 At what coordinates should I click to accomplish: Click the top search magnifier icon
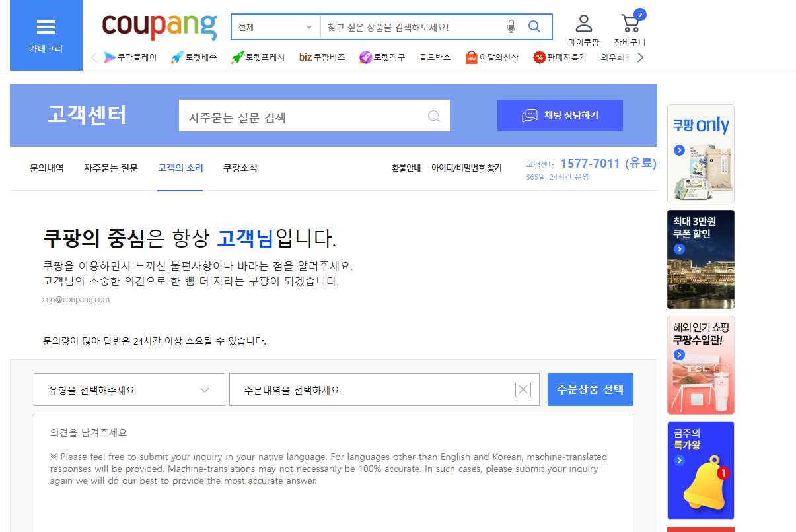click(534, 27)
